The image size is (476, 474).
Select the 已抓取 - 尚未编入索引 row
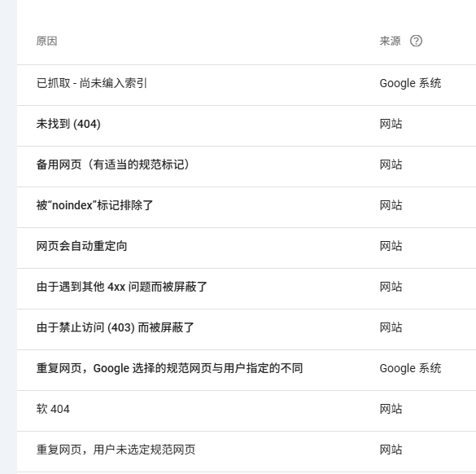(x=247, y=85)
